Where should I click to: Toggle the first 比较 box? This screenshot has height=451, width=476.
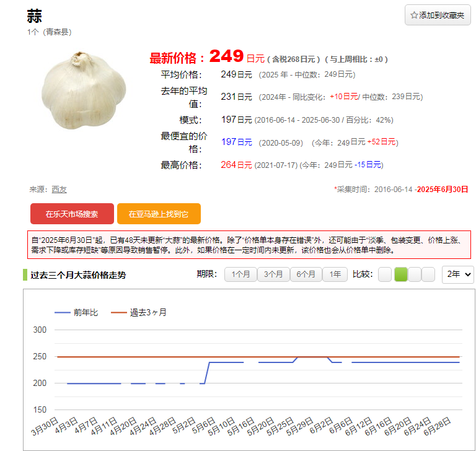click(385, 274)
